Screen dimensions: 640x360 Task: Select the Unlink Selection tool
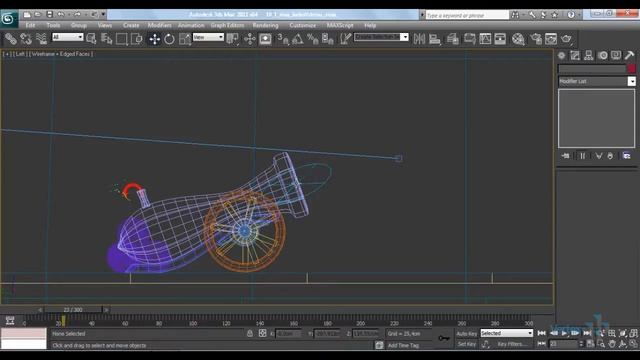point(26,39)
